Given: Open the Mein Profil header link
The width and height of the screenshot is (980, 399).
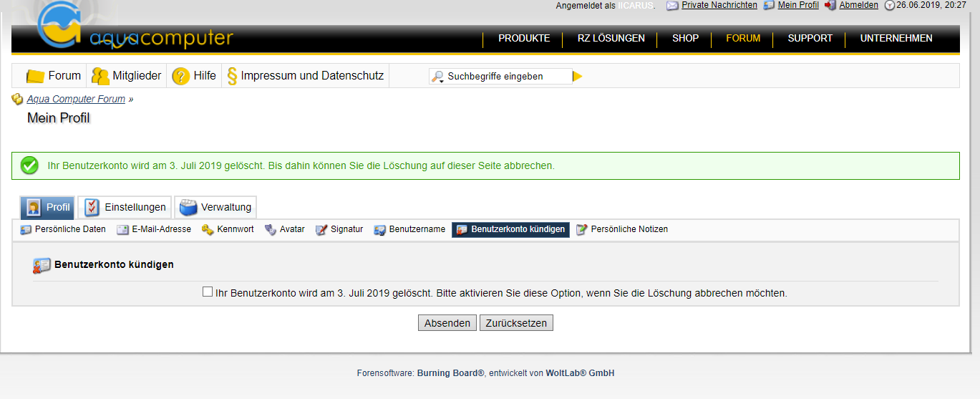Looking at the screenshot, I should tap(798, 5).
